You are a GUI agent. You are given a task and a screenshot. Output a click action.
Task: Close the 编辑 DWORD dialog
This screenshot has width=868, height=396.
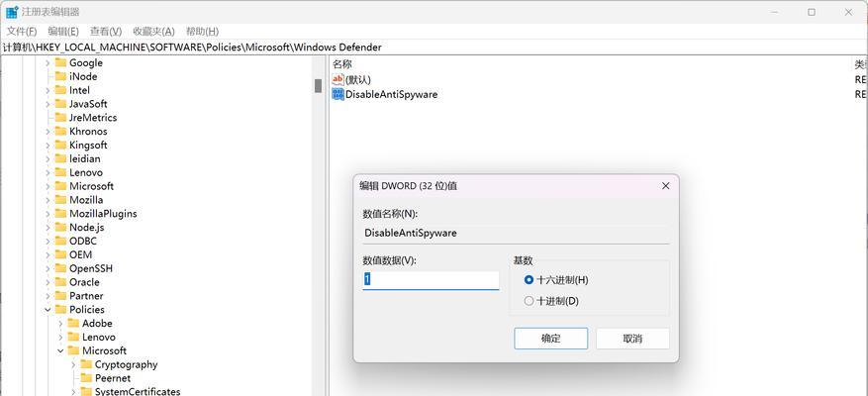pos(666,186)
